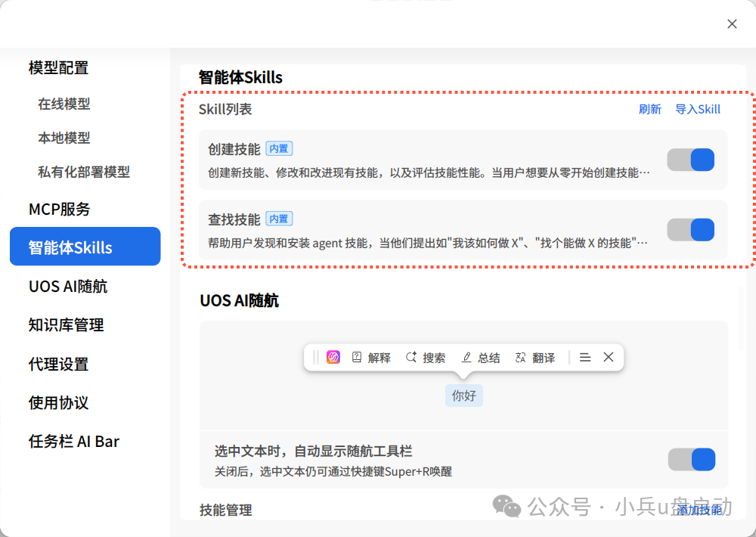The image size is (756, 537).
Task: Click 刷新 to refresh the Skill list
Action: [x=650, y=109]
